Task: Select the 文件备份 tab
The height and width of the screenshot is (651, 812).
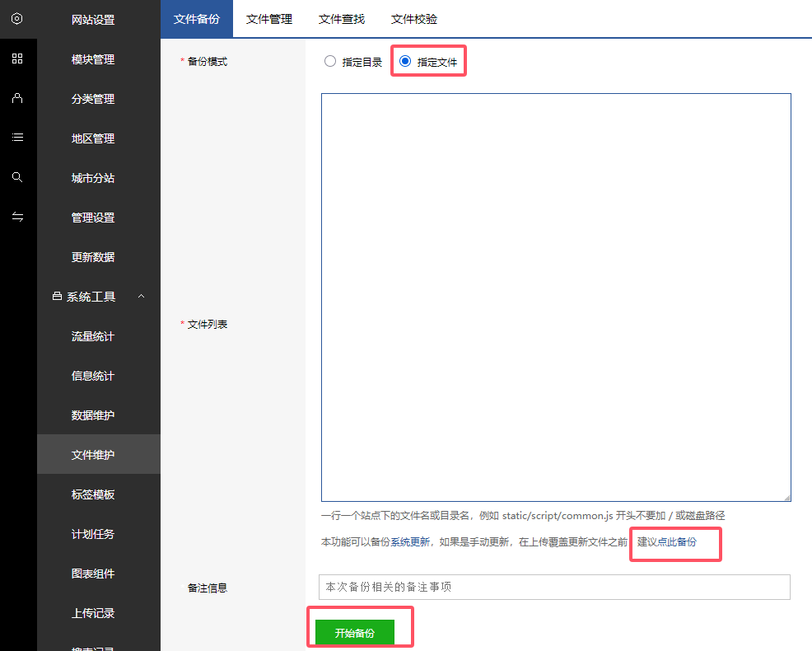Action: pyautogui.click(x=197, y=19)
